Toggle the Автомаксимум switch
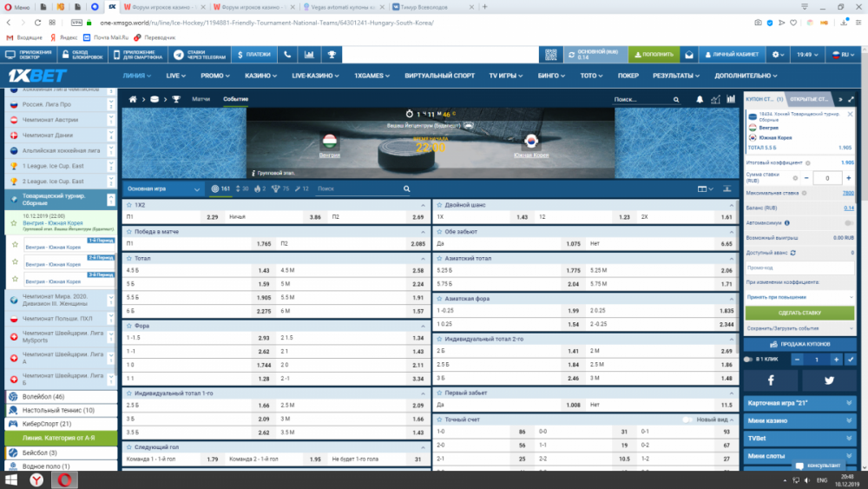Screen dimensions: 868x489 pos(846,222)
